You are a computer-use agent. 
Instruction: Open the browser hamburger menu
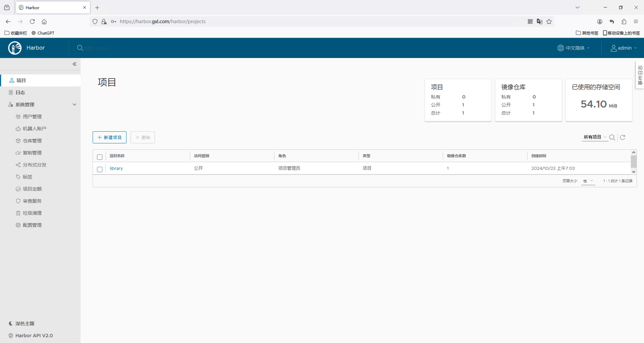[x=636, y=21]
